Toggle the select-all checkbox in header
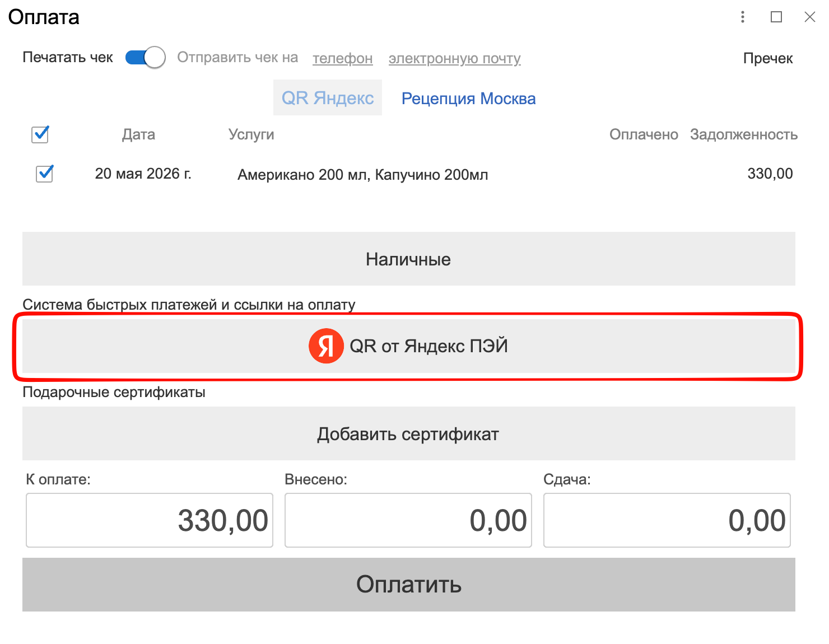 pos(40,134)
